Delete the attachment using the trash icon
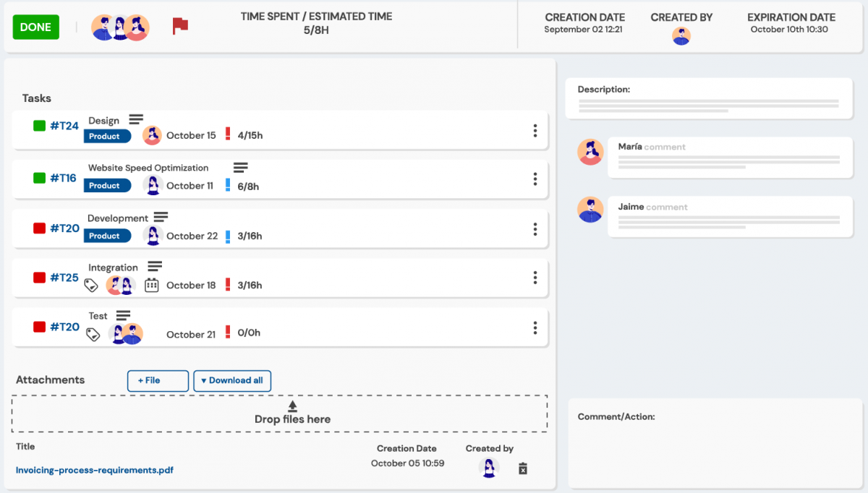 click(x=522, y=468)
